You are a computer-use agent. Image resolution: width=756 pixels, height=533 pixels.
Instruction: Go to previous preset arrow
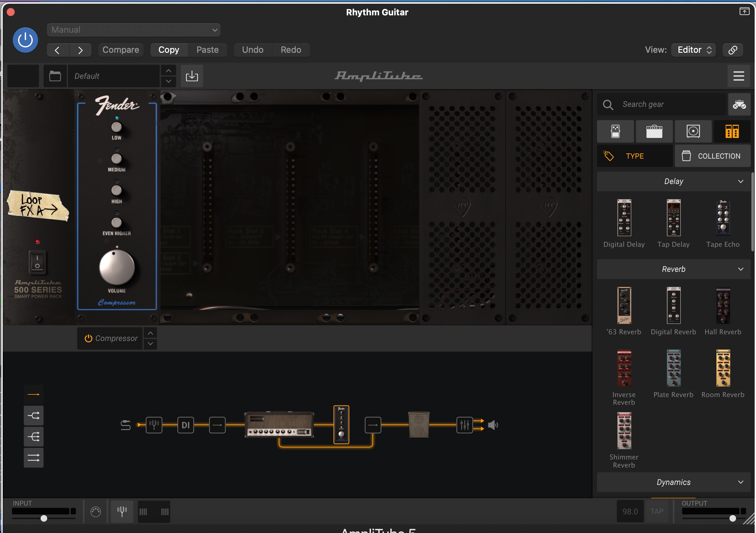57,50
